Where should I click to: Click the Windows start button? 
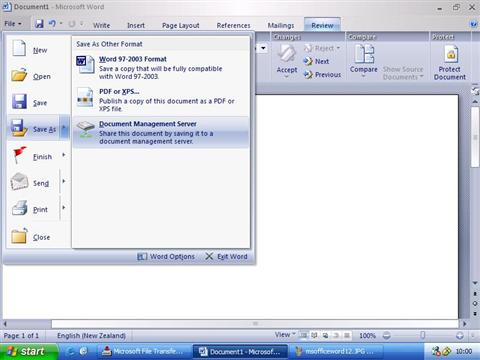27,351
